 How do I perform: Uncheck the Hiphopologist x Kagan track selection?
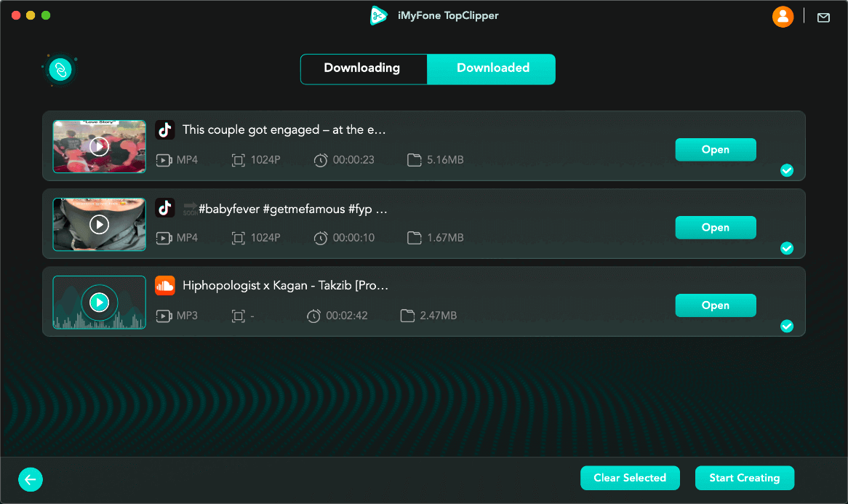tap(787, 327)
